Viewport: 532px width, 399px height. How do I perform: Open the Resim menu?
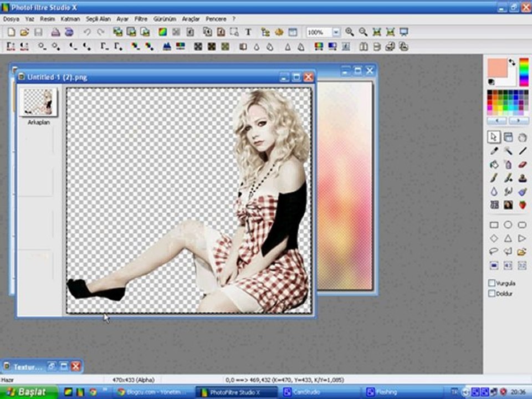pyautogui.click(x=47, y=19)
